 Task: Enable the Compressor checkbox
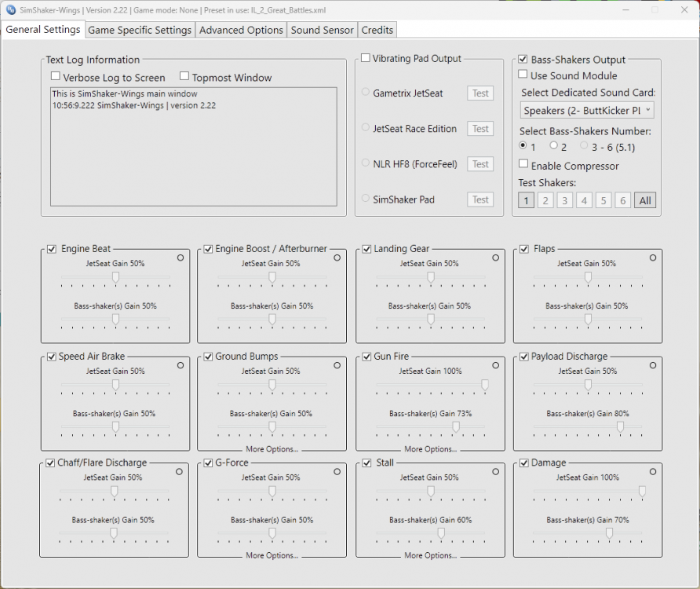[x=523, y=165]
